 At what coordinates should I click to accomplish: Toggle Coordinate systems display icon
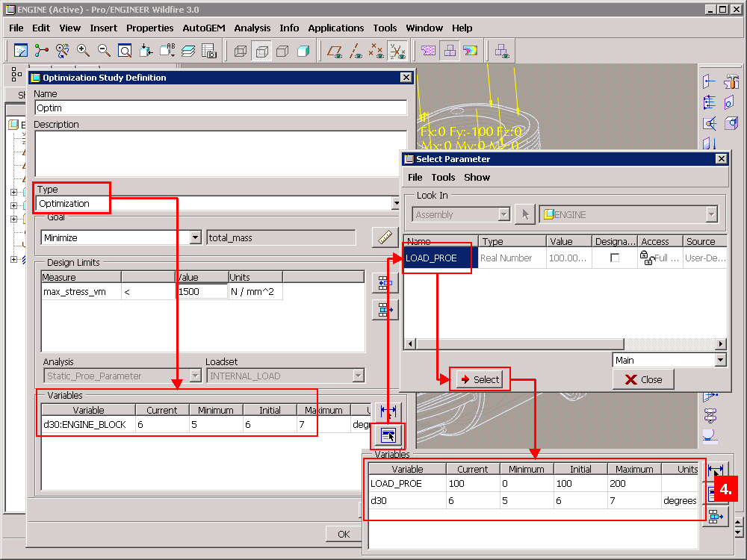pyautogui.click(x=398, y=51)
